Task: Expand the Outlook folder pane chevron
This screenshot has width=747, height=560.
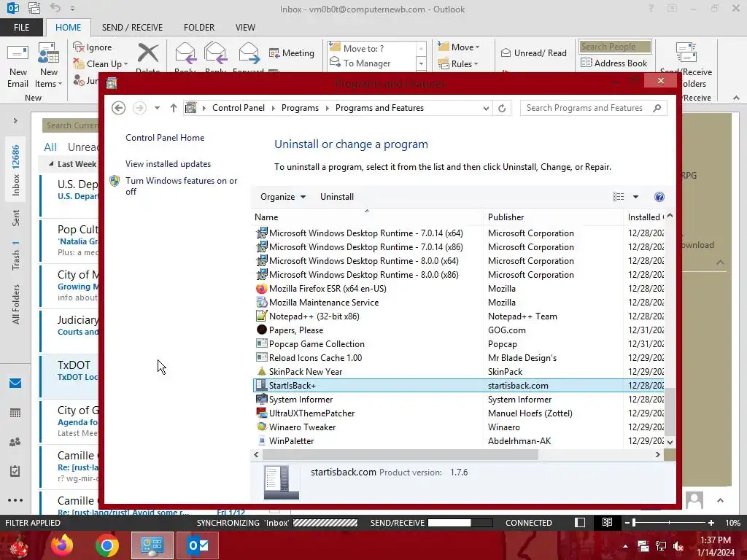Action: point(15,120)
